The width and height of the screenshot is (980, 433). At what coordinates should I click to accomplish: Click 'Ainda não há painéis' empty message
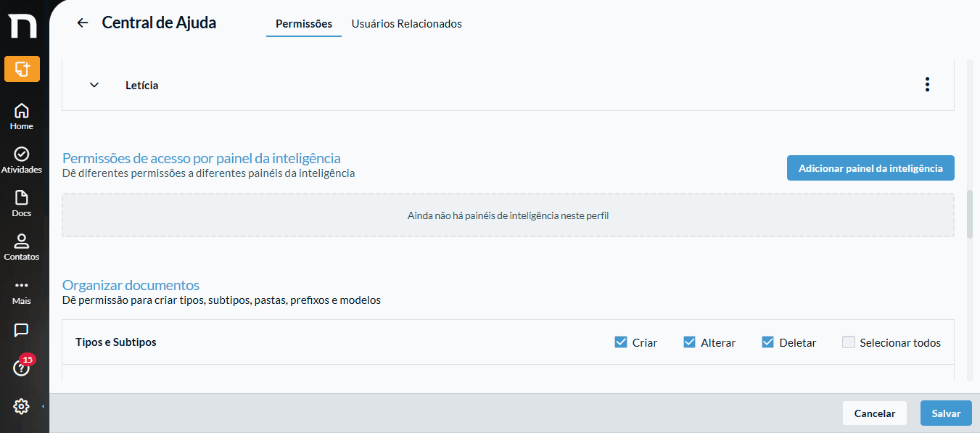[x=508, y=215]
